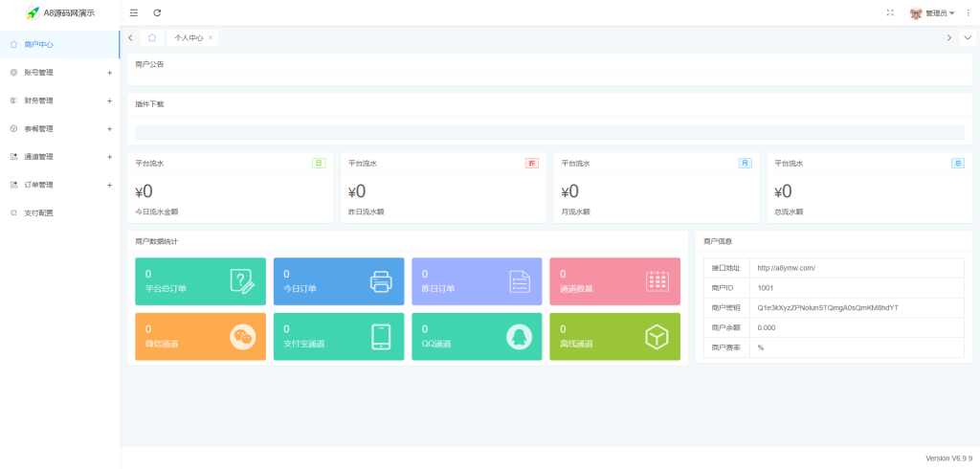Expand the 账号管理 submenu plus sign
Viewport: 980px width, 469px height.
coord(109,73)
